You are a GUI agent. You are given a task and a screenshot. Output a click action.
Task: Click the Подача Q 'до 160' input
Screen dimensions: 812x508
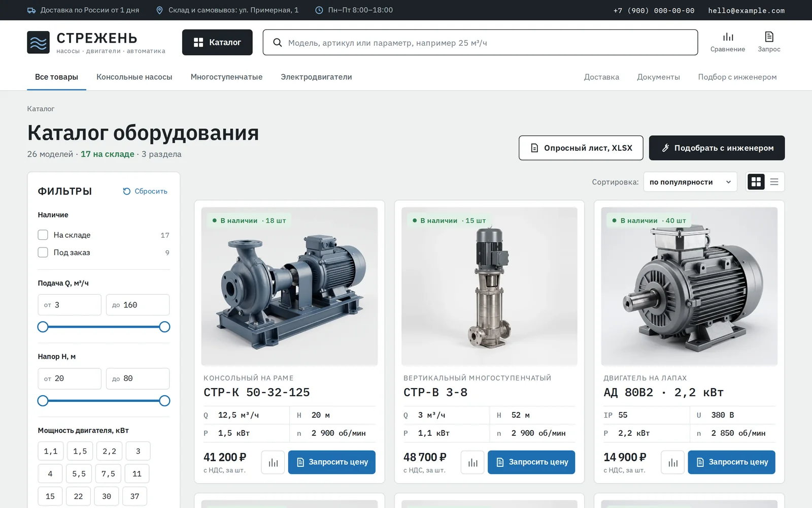click(x=138, y=305)
